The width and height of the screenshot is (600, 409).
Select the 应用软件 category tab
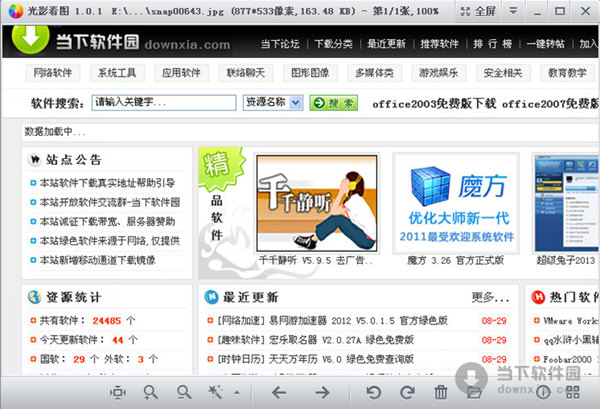tap(181, 73)
